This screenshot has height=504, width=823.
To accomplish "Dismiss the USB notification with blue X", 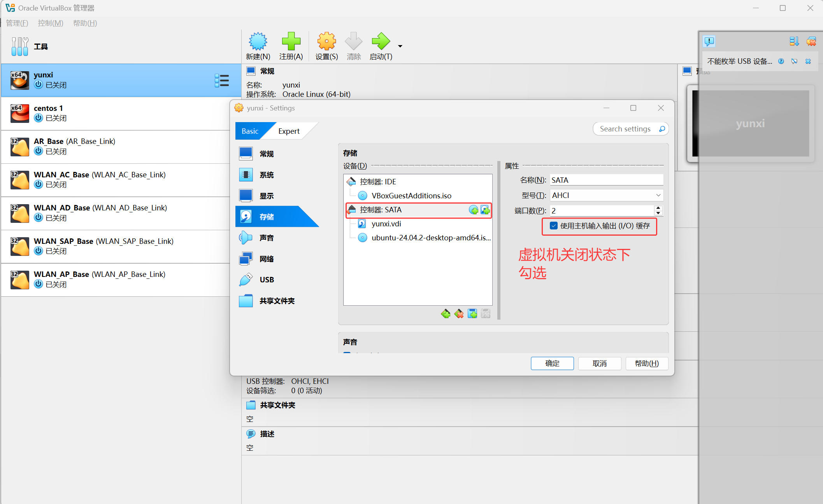I will click(x=808, y=61).
